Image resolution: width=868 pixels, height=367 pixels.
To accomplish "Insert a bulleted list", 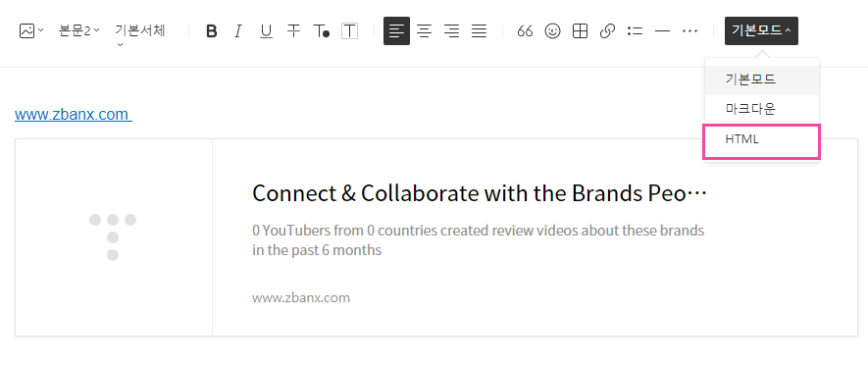I will pyautogui.click(x=635, y=31).
